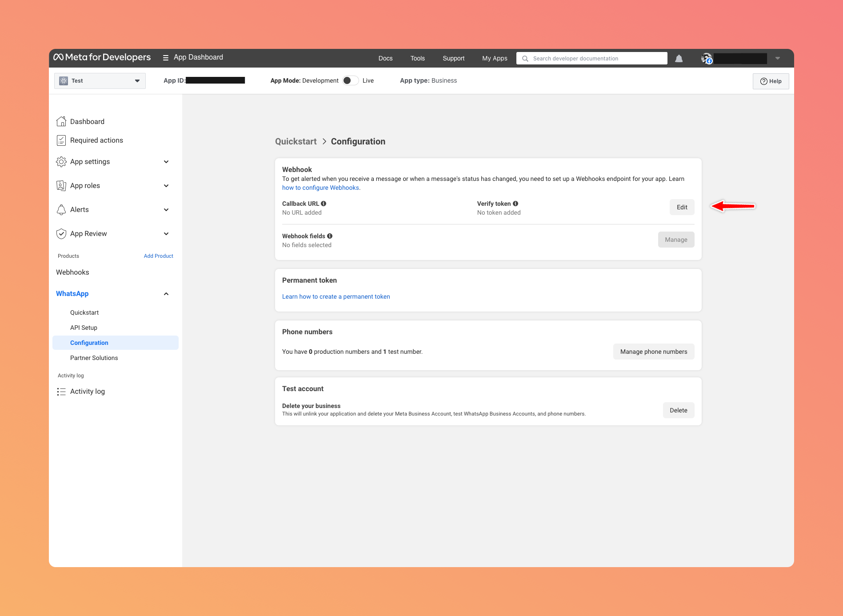
Task: Open the Activity log list icon
Action: coord(61,392)
